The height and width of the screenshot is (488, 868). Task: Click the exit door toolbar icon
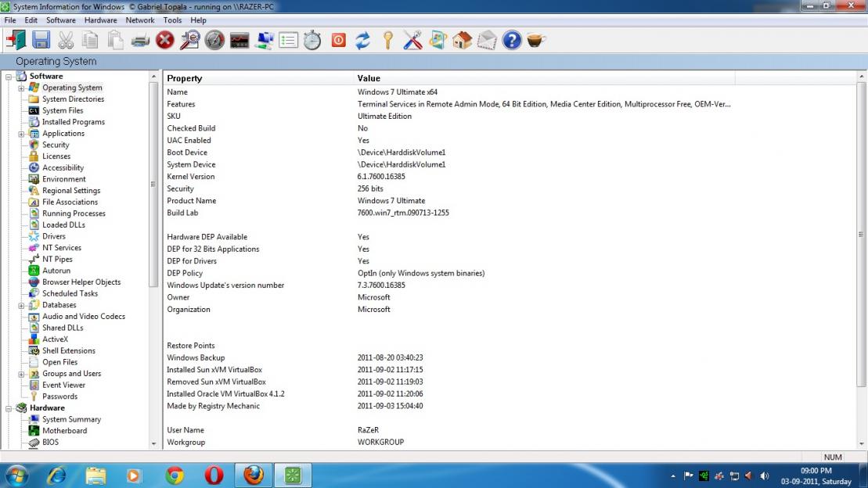coord(16,40)
